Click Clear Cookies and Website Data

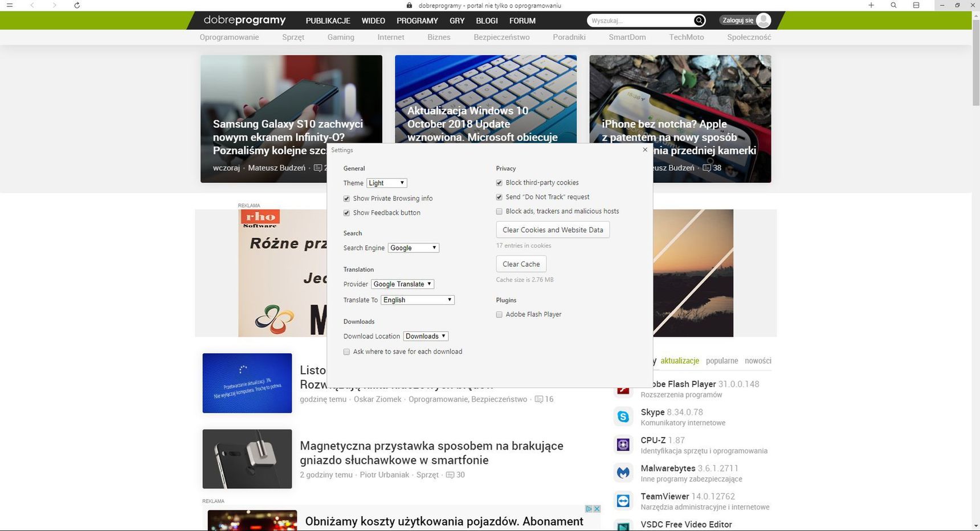click(x=553, y=230)
